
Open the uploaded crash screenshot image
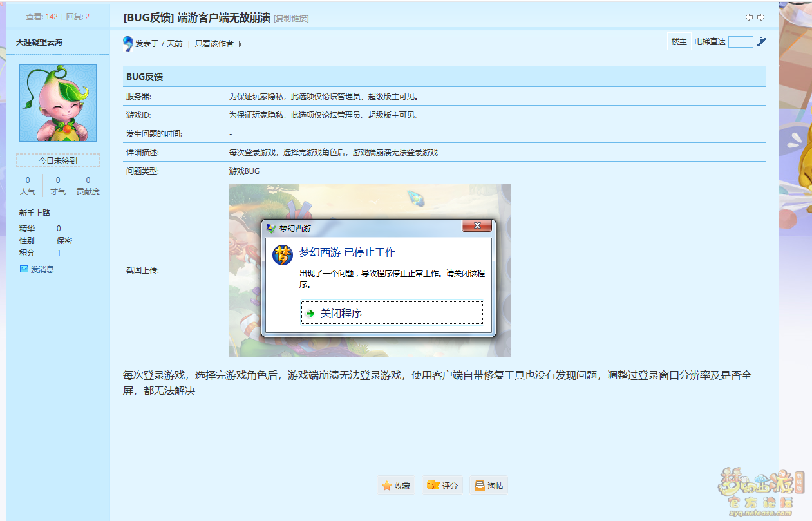tap(370, 270)
